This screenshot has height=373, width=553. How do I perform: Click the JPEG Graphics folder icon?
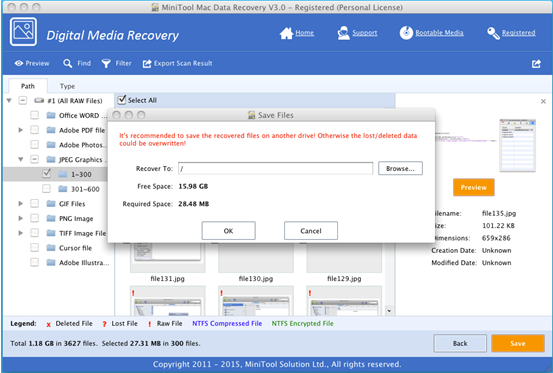[x=51, y=159]
